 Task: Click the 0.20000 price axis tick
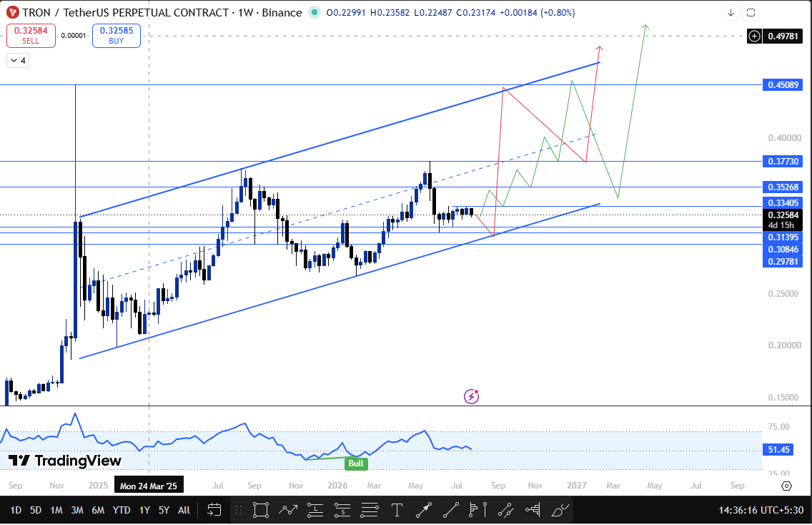(x=784, y=345)
